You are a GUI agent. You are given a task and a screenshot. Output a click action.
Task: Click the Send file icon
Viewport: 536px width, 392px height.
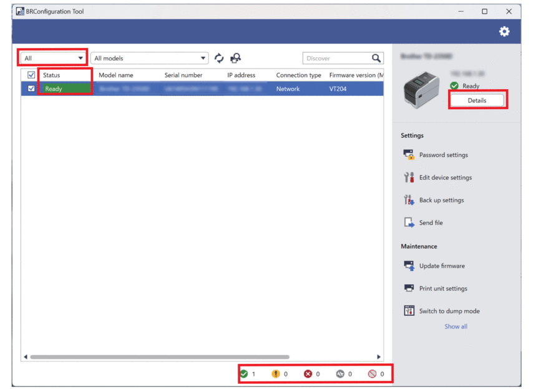click(x=409, y=222)
